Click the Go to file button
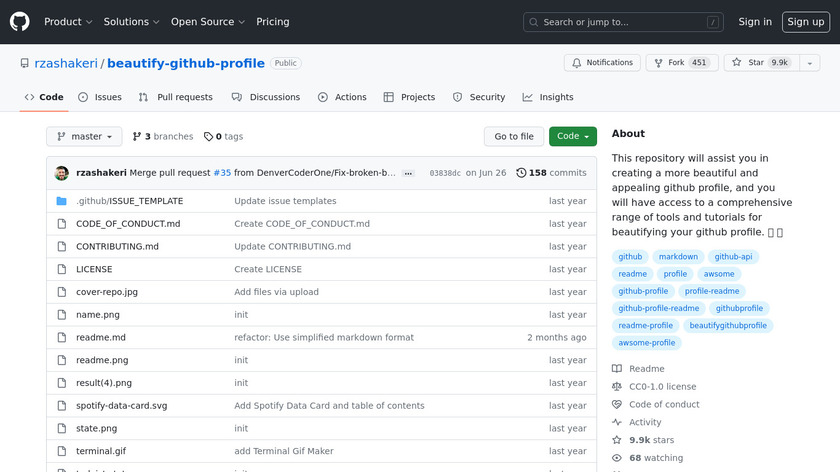Image resolution: width=840 pixels, height=472 pixels. tap(514, 137)
